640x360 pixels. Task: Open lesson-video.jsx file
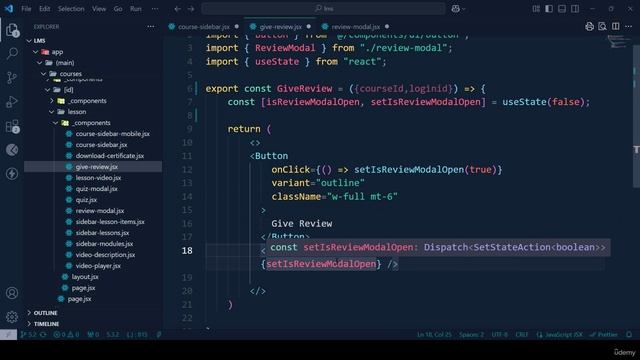[x=98, y=178]
